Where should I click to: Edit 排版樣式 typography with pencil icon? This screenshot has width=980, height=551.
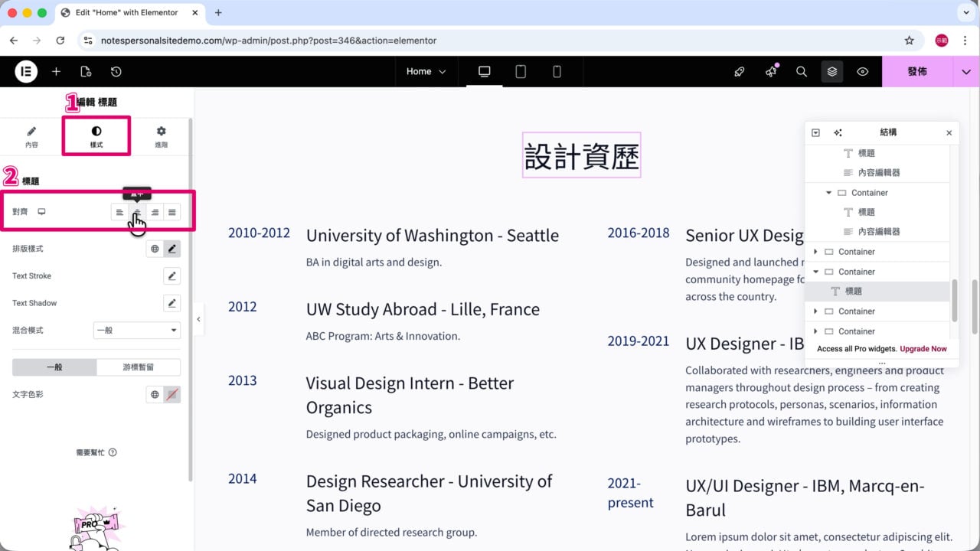click(172, 249)
